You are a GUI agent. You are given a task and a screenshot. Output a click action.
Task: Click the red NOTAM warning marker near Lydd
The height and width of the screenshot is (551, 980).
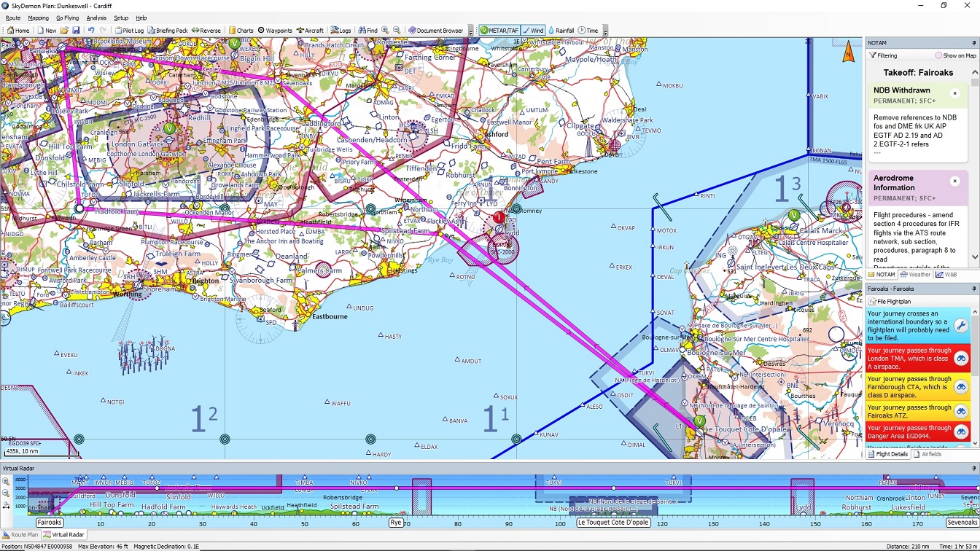[x=499, y=217]
